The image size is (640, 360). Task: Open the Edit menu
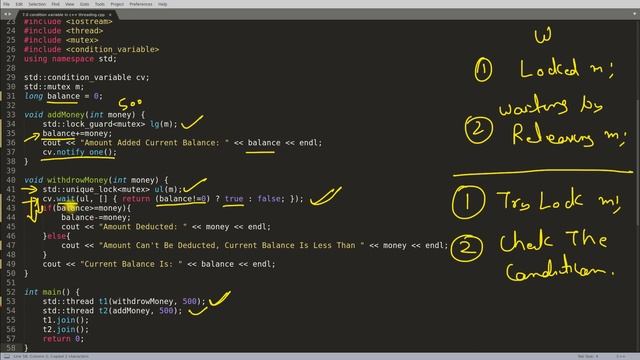pos(19,4)
